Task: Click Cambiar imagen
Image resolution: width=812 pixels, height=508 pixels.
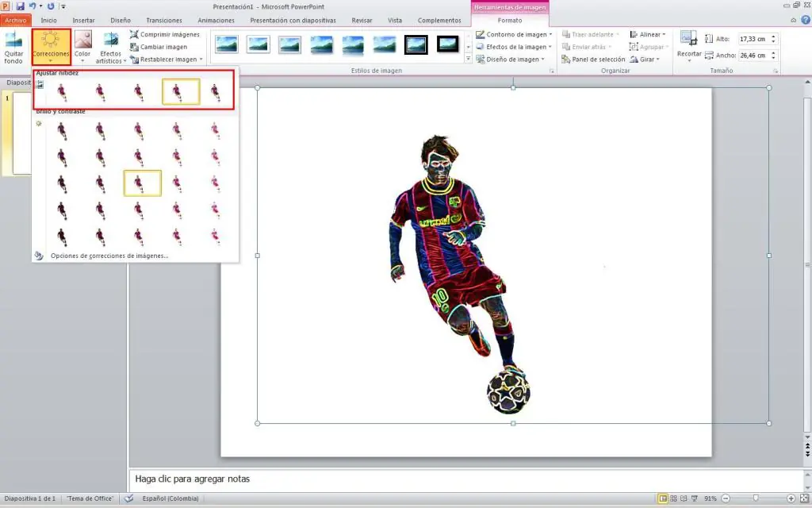Action: pos(159,47)
